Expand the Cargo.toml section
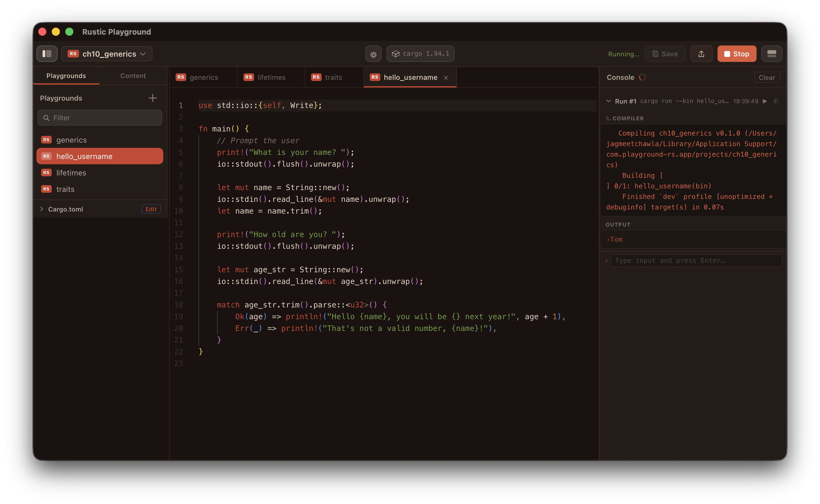Screen dimensions: 820x504 [42, 209]
